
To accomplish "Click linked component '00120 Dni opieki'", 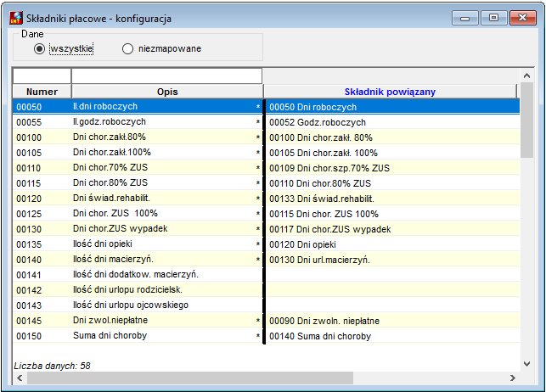I will (302, 245).
